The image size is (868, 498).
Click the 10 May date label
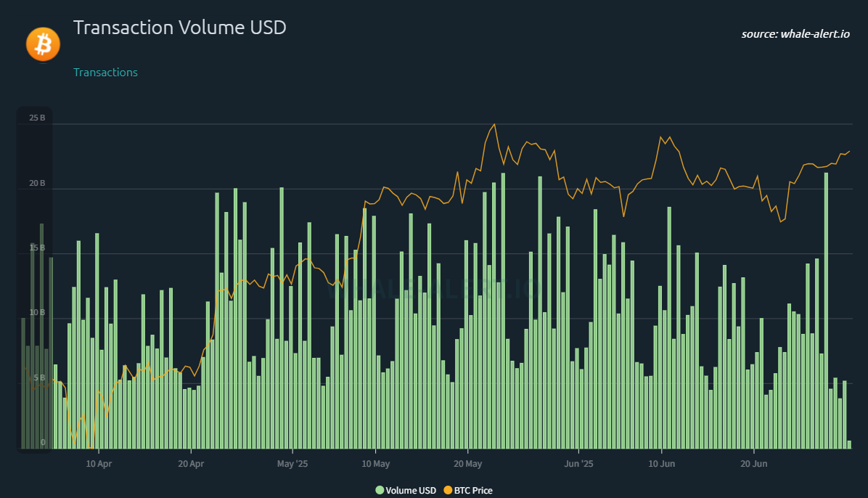tap(376, 463)
